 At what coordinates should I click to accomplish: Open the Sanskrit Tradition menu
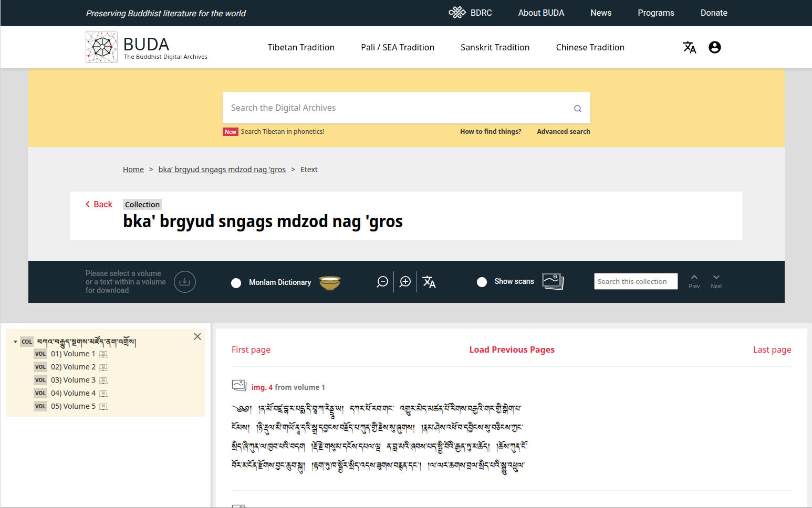point(495,47)
